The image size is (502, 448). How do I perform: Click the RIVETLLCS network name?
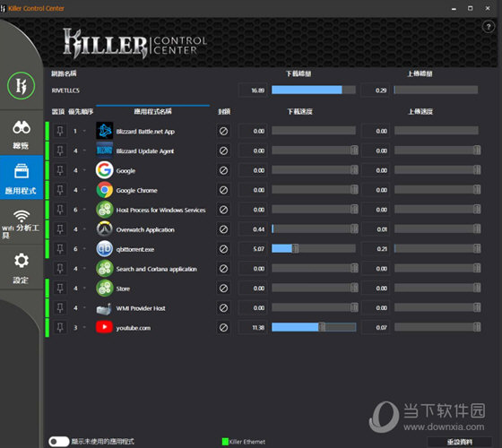(65, 90)
